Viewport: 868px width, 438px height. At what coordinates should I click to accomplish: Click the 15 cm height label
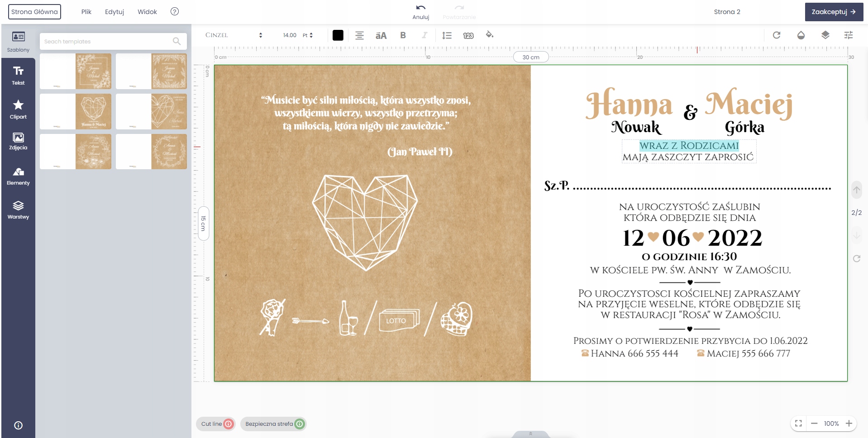click(204, 224)
